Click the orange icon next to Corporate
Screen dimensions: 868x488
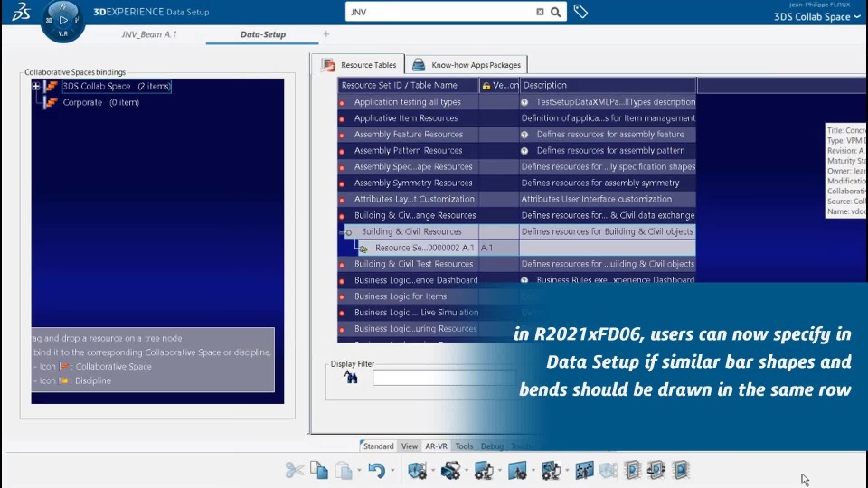coord(51,102)
